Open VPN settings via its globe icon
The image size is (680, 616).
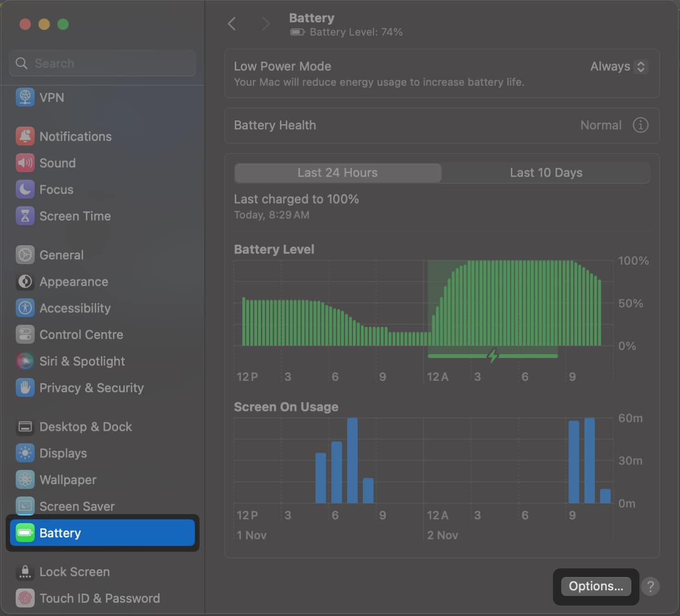tap(25, 98)
